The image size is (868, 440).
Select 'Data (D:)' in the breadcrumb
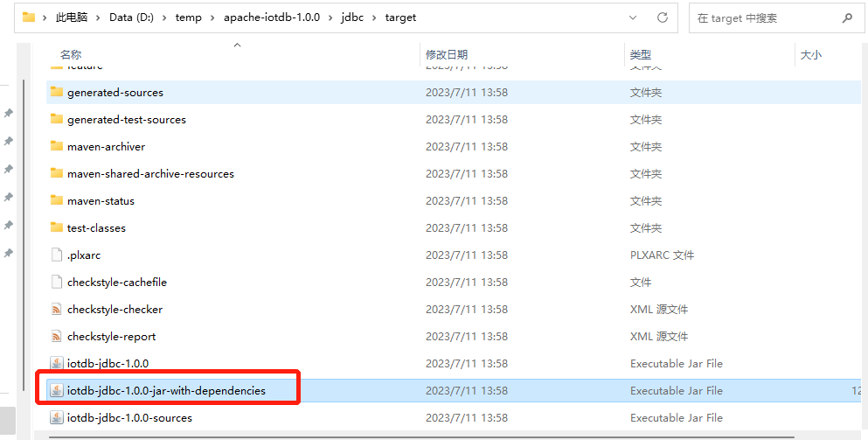coord(131,17)
